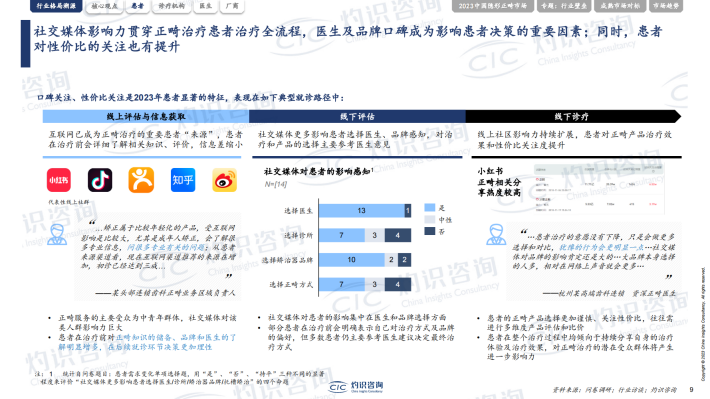Switch to the 患者 tab
710x399 pixels.
coord(137,6)
